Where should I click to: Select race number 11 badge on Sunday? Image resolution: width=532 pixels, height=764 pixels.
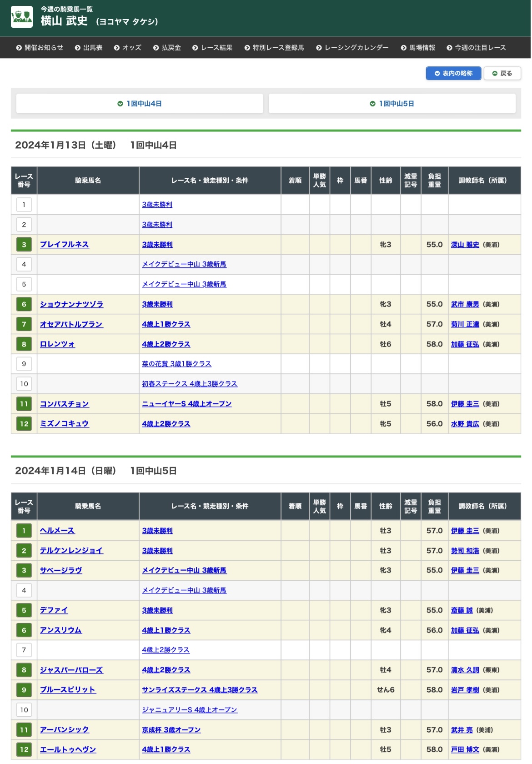(x=24, y=730)
